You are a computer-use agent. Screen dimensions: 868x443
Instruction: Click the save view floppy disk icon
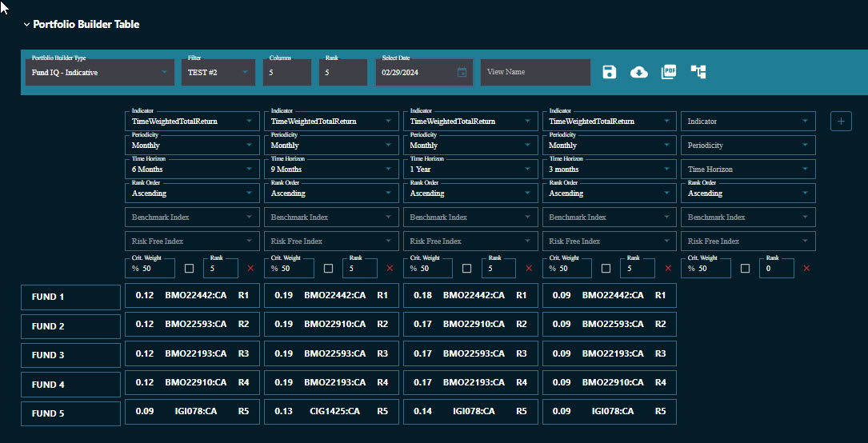tap(610, 72)
